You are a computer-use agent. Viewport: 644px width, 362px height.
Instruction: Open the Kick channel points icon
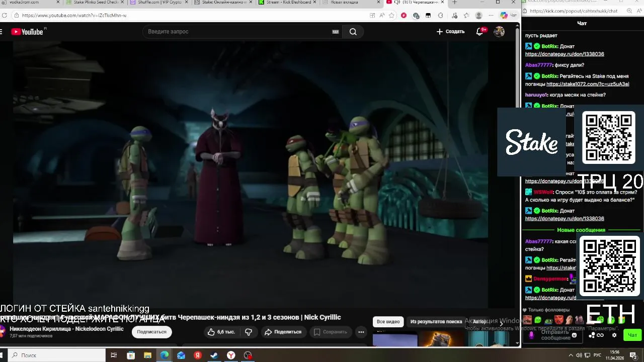[592, 335]
